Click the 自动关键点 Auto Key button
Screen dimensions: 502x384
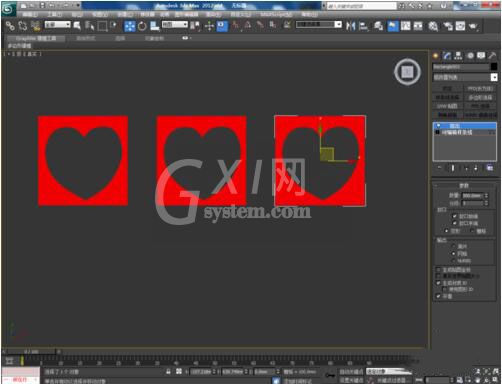coord(351,371)
